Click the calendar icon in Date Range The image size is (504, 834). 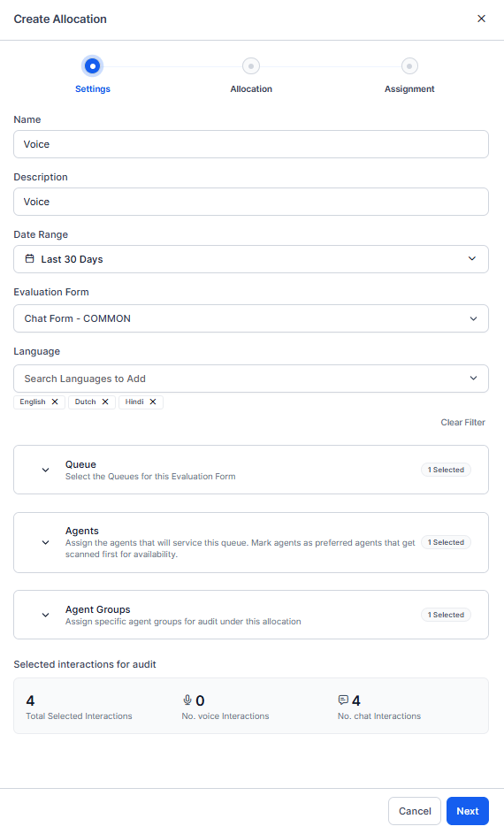tap(30, 259)
